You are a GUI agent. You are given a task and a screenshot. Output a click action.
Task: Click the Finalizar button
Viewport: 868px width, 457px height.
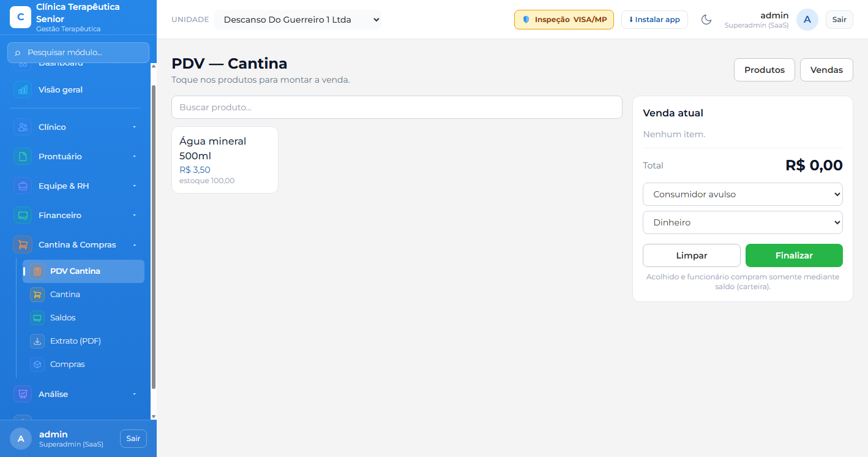coord(794,255)
